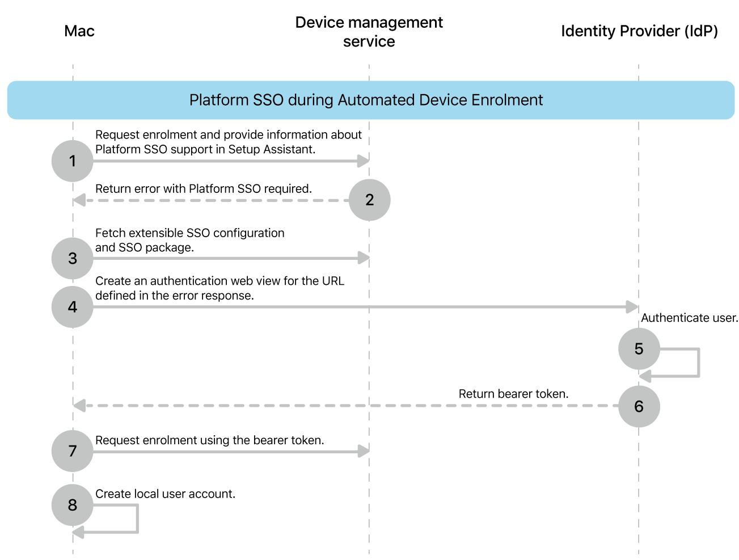Viewport: 739px width, 560px height.
Task: Click the self-loop arrow at step 5
Action: 698,362
